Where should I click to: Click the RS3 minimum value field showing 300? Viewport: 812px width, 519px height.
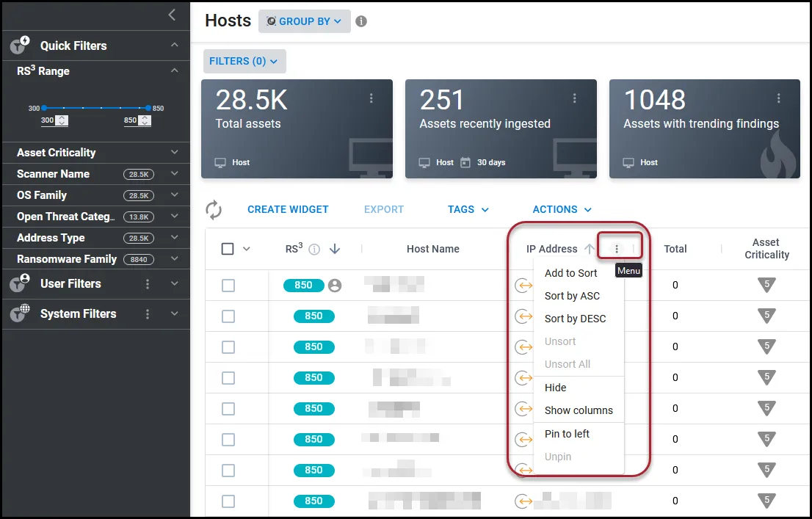pyautogui.click(x=54, y=120)
